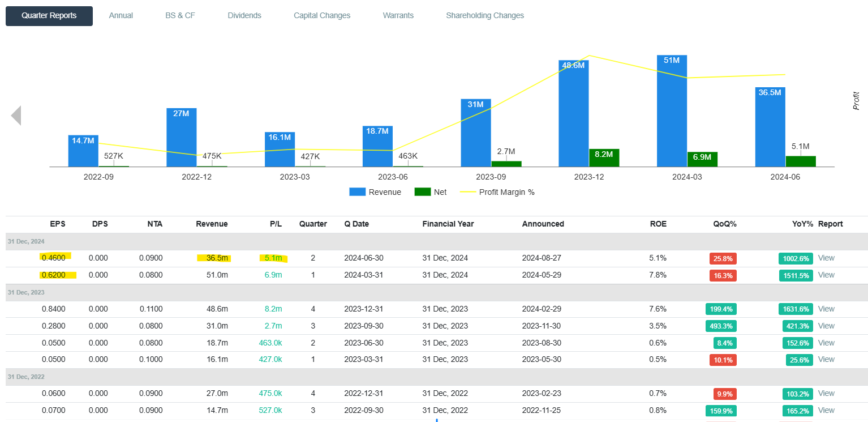868x422 pixels.
Task: Click the 1002.6% YoY badge
Action: 796,258
